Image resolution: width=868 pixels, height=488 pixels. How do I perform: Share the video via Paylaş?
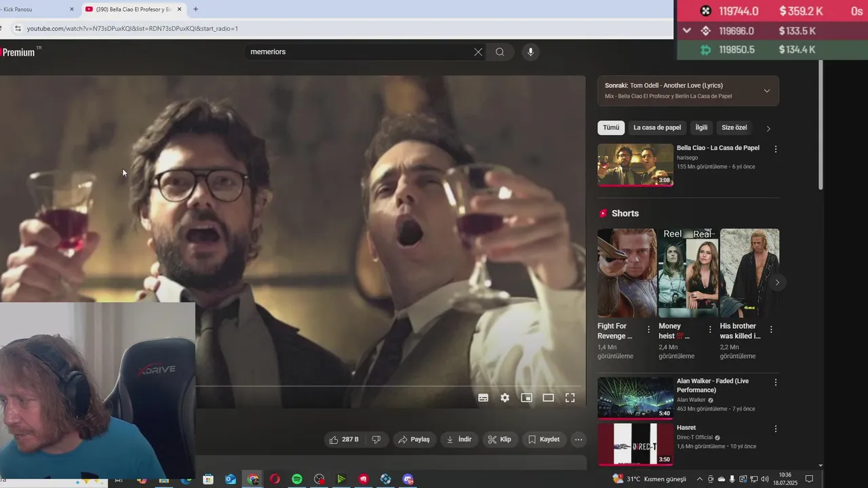coord(414,439)
